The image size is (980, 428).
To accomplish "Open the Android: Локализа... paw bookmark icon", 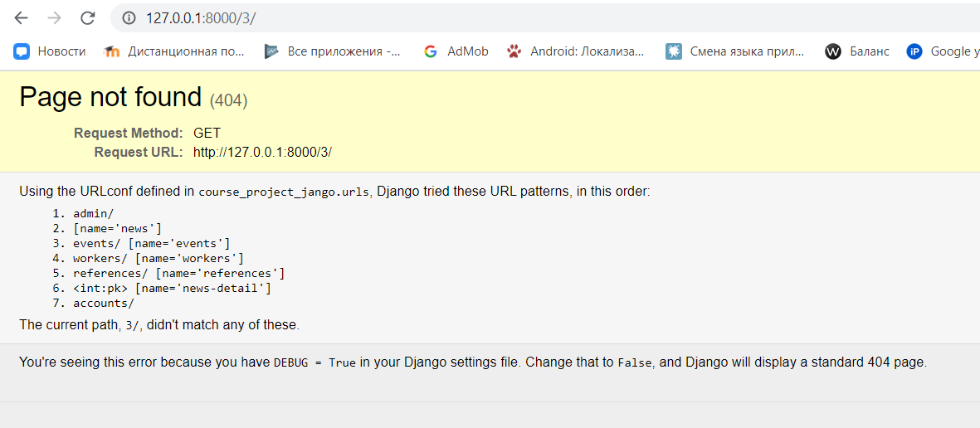I will point(514,51).
